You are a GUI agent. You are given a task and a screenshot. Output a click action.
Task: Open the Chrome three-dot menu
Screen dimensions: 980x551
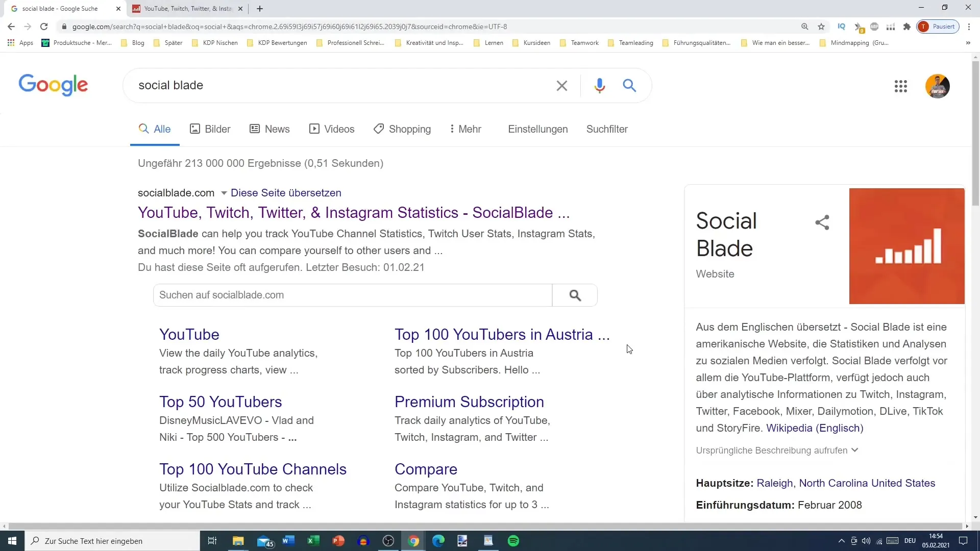click(969, 27)
